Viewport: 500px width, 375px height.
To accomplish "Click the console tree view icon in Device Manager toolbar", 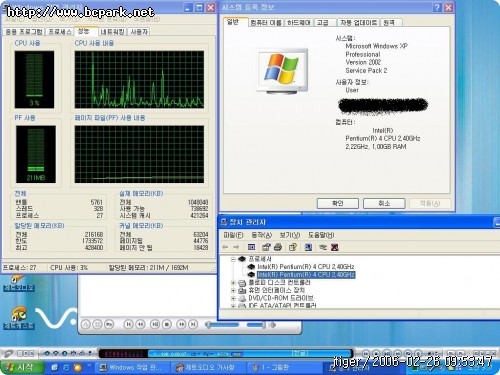I will pos(252,247).
